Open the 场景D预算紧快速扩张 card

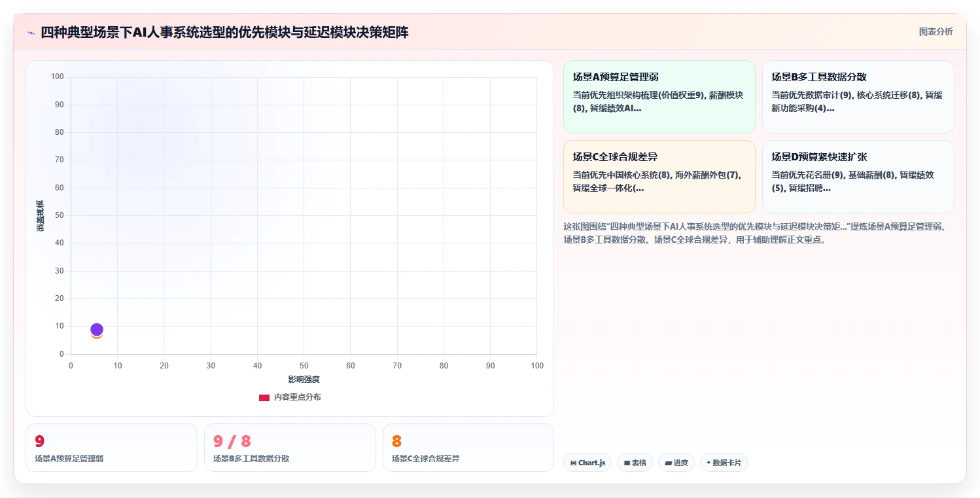click(858, 177)
